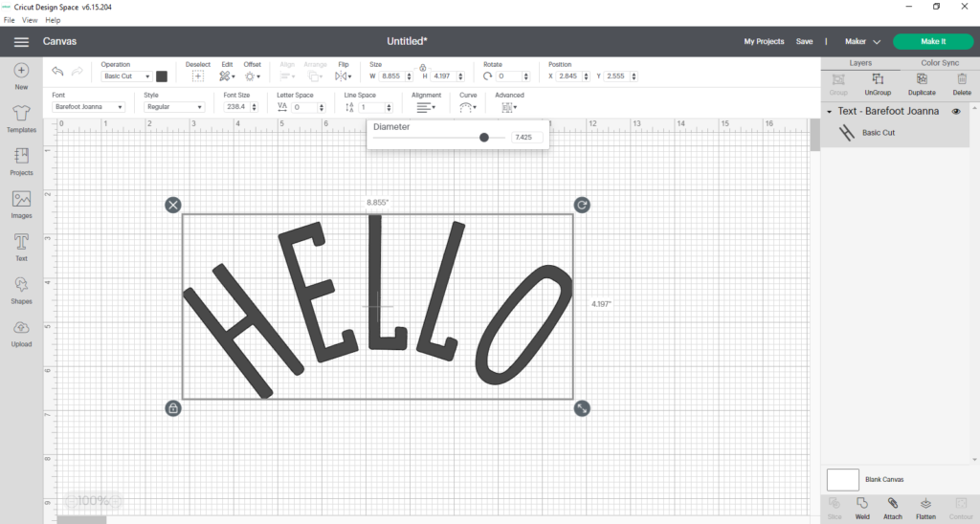Click Duplicate in the Layers panel
980x524 pixels.
tap(922, 84)
